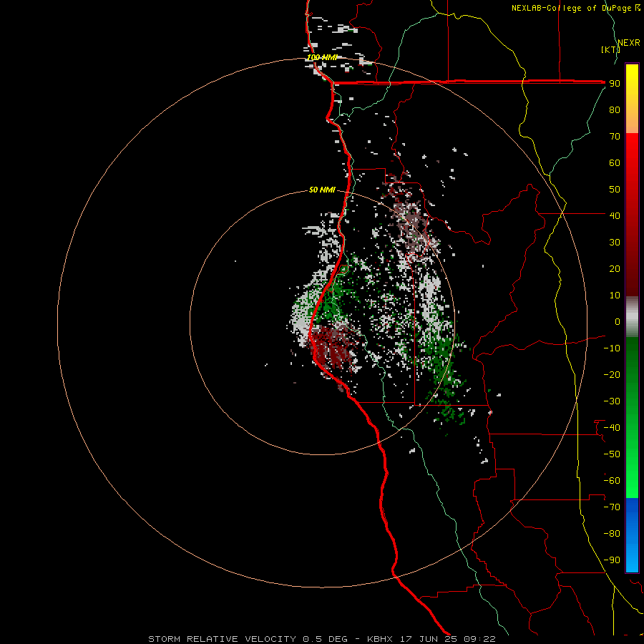Select the positive 50 scale value
The width and height of the screenshot is (644, 644).
coord(615,190)
